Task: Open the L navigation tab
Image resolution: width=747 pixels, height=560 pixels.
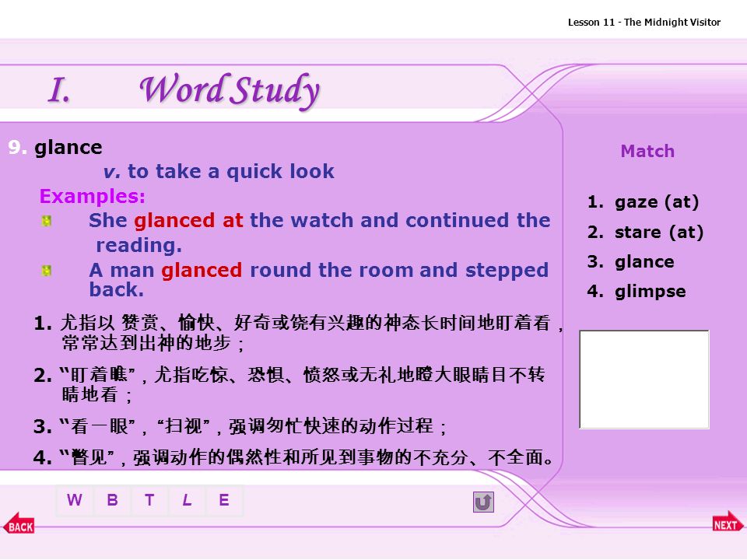Action: coord(187,500)
